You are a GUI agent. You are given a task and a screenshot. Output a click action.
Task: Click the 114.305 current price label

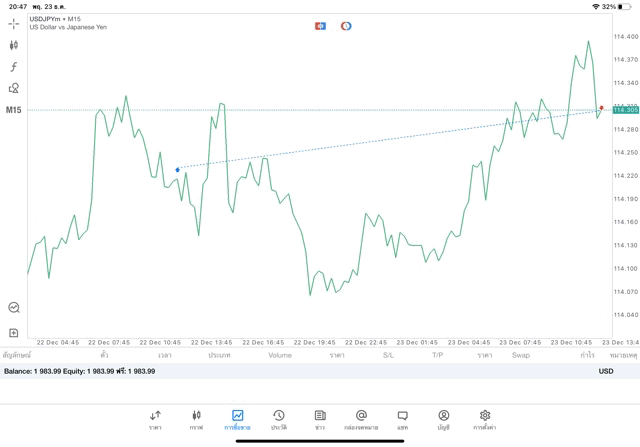625,110
